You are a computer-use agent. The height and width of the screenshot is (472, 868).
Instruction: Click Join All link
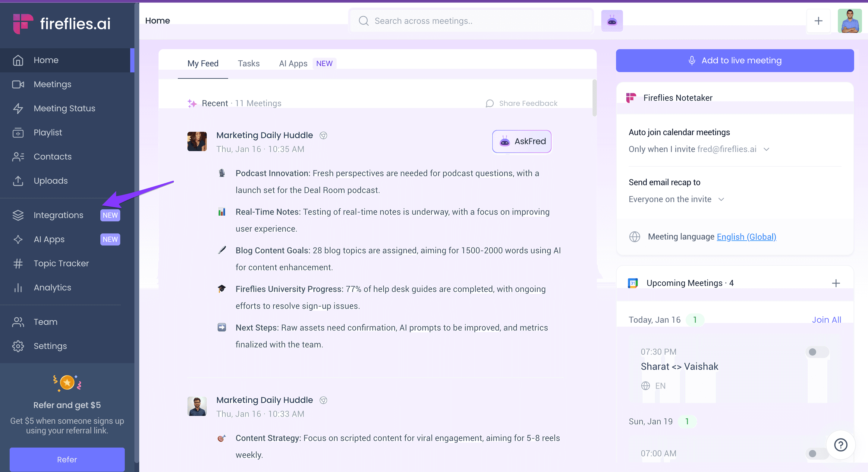826,320
